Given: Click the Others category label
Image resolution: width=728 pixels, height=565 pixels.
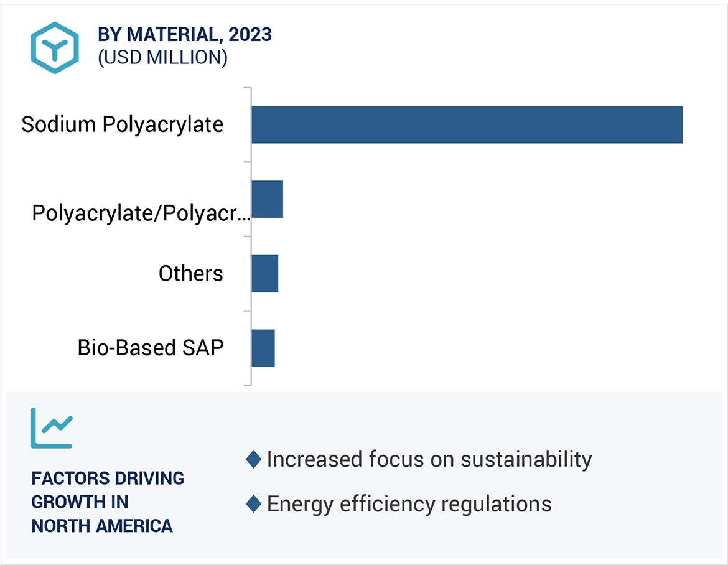Looking at the screenshot, I should tap(190, 274).
